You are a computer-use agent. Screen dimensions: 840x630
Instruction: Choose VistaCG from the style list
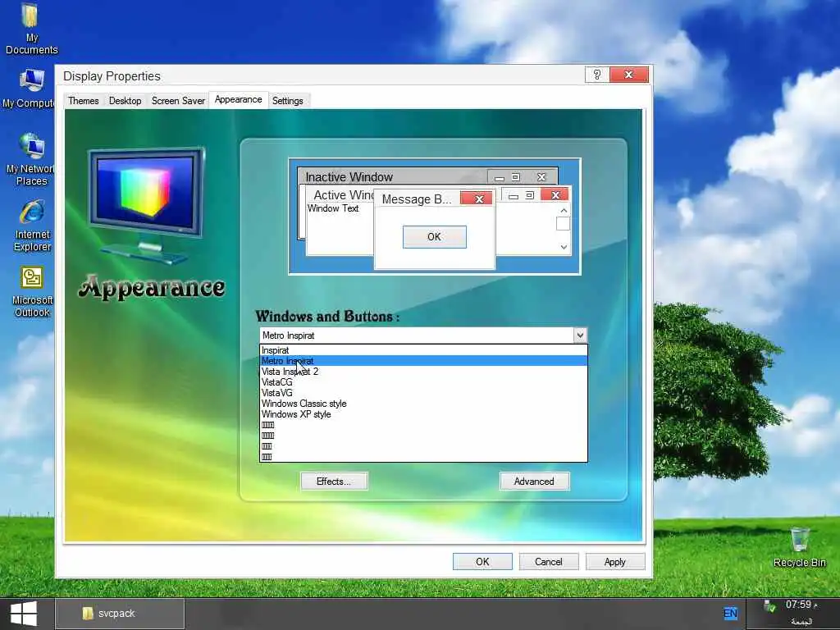423,382
